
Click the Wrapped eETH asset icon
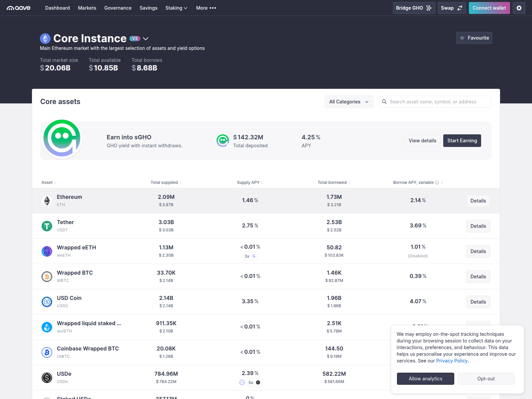pyautogui.click(x=47, y=251)
